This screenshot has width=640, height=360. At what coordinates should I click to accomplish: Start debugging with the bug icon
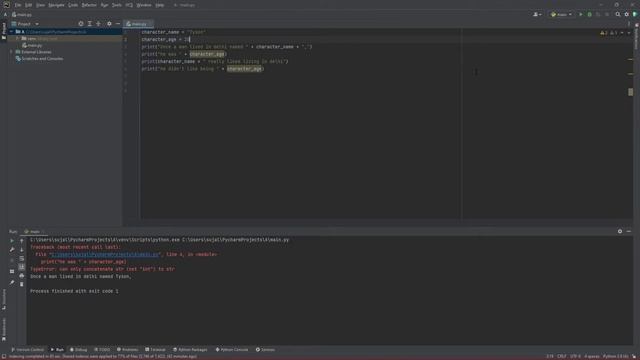589,14
